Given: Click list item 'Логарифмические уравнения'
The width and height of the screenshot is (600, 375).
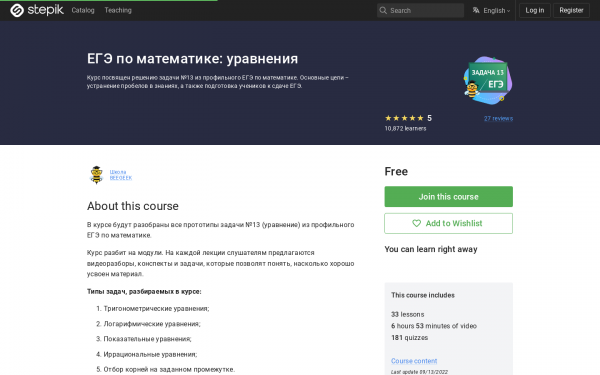Looking at the screenshot, I should [152, 324].
